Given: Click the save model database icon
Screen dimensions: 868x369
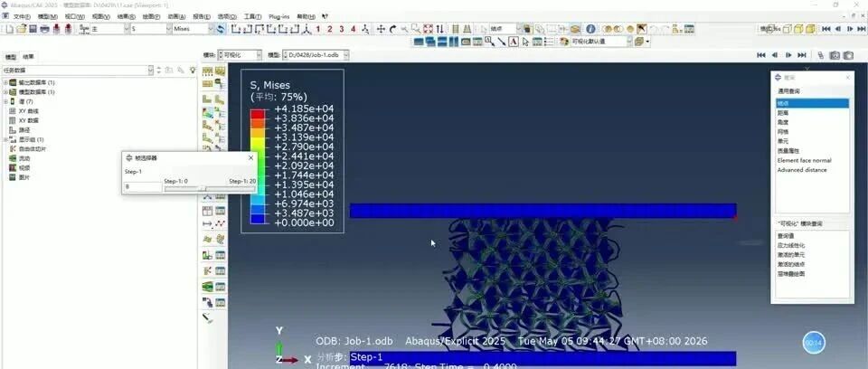Looking at the screenshot, I should (x=33, y=29).
